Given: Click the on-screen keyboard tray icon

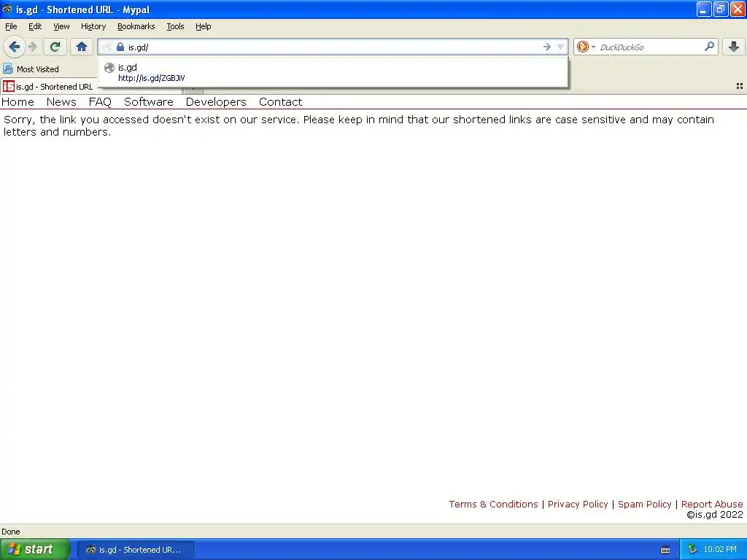Looking at the screenshot, I should [665, 550].
